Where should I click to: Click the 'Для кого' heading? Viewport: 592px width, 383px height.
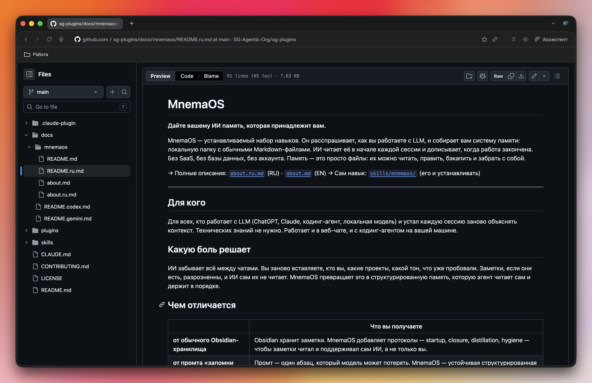[x=187, y=202]
